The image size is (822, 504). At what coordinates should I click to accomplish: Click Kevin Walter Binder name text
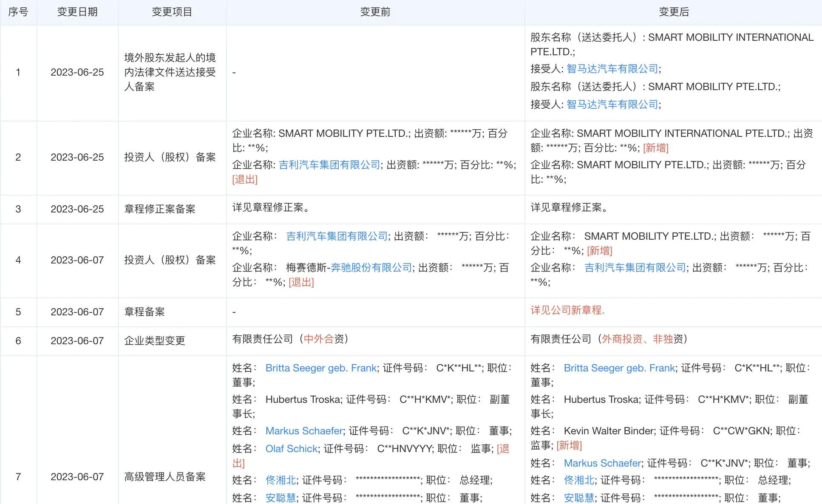click(609, 431)
